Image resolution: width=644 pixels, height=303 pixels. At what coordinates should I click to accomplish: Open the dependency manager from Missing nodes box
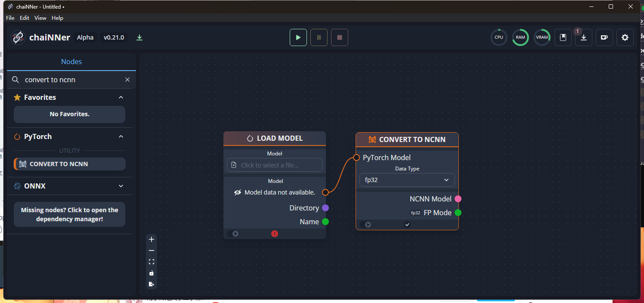click(70, 214)
